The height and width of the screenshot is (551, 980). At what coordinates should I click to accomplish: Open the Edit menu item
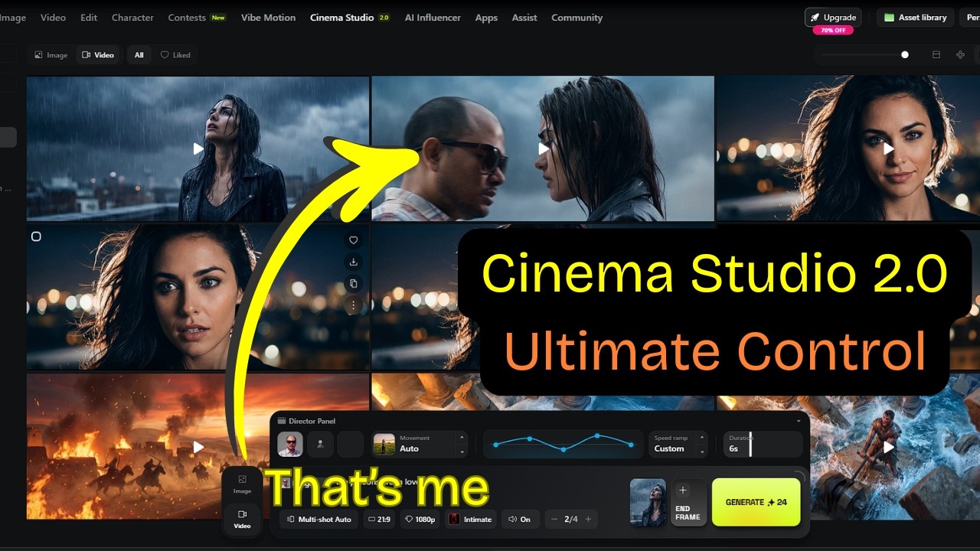[89, 18]
